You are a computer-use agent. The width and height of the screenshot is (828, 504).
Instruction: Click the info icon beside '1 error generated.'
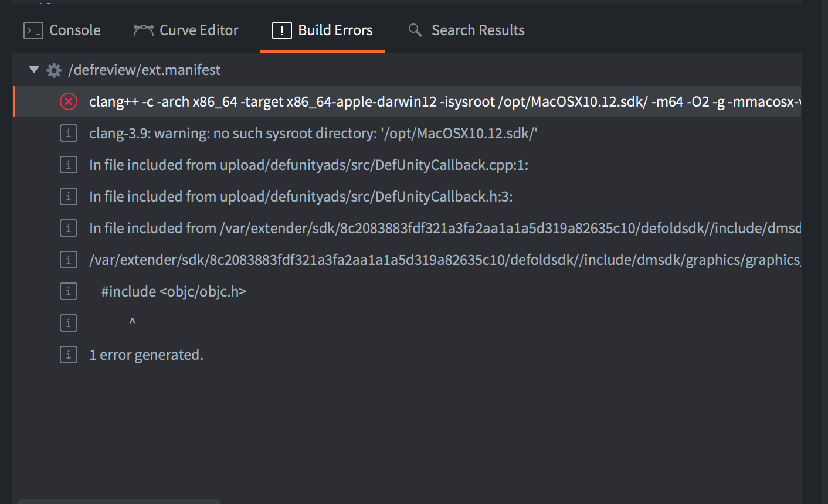[69, 354]
